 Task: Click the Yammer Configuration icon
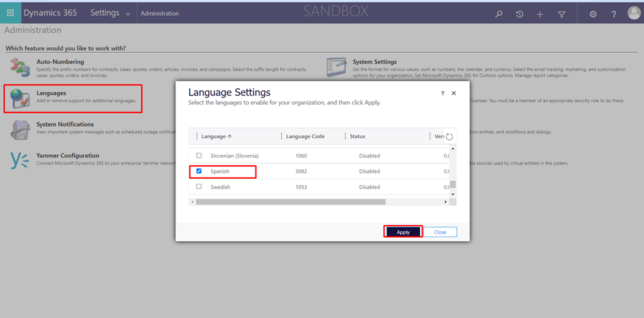20,160
